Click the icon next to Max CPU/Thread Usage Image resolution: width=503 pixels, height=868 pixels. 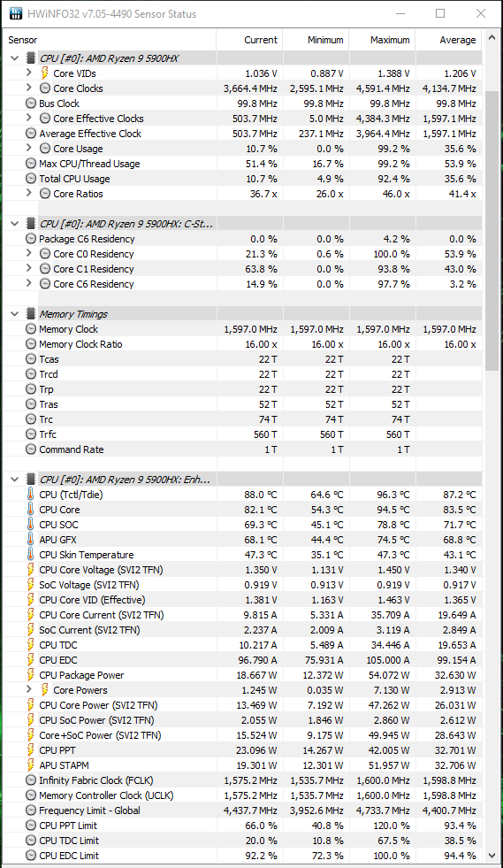[31, 164]
